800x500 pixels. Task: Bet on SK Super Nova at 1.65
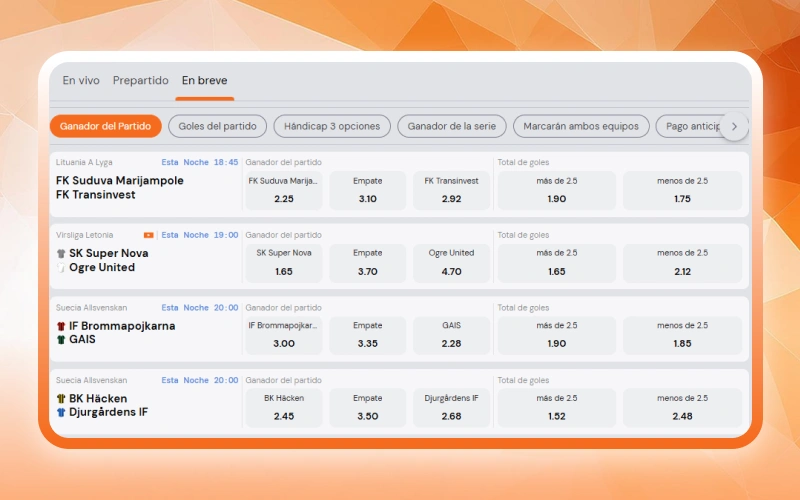(284, 263)
